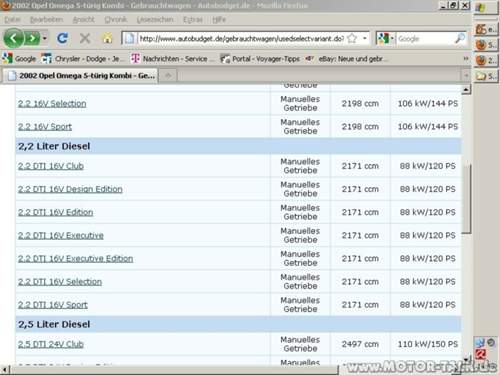Click inside the Google search field
500x375 pixels.
click(x=425, y=39)
